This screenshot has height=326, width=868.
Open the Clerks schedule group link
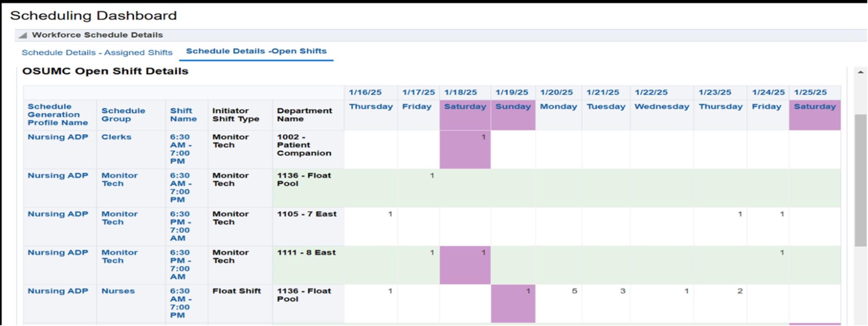tap(116, 137)
